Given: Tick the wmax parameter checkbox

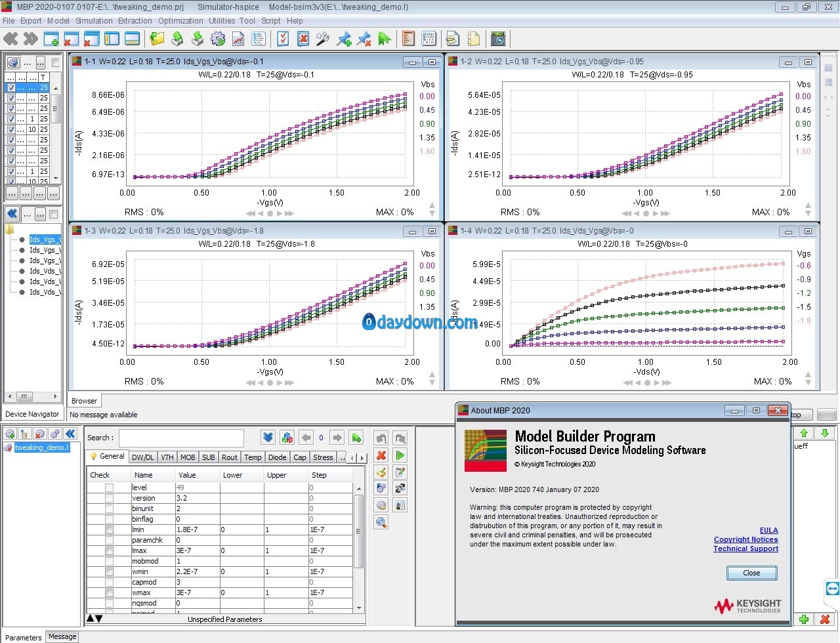Looking at the screenshot, I should (x=109, y=592).
